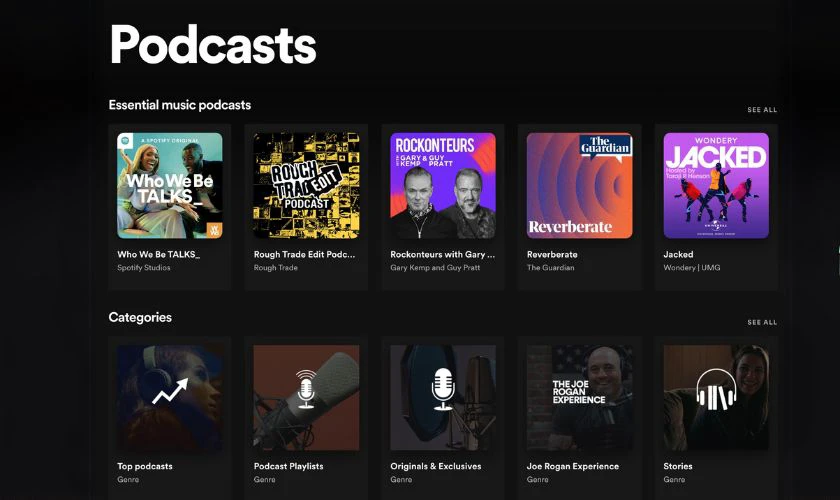Click the Rough Trade Edit Podc... title
Screen dimensions: 840x500
304,255
